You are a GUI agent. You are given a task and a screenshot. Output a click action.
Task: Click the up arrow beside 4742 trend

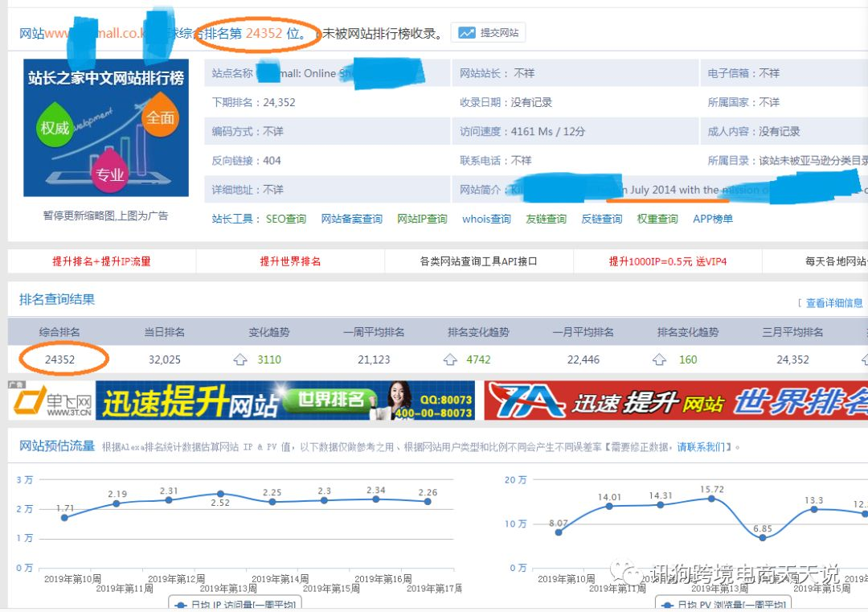450,359
